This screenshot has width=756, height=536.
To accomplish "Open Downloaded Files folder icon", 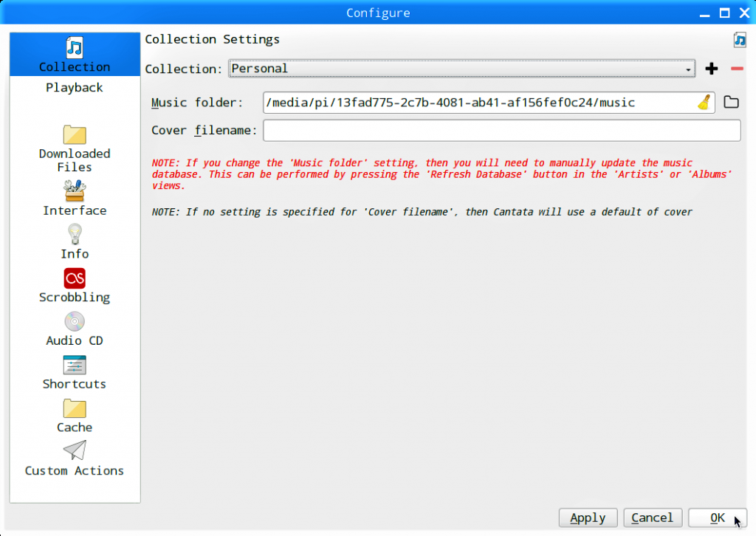I will 75,134.
